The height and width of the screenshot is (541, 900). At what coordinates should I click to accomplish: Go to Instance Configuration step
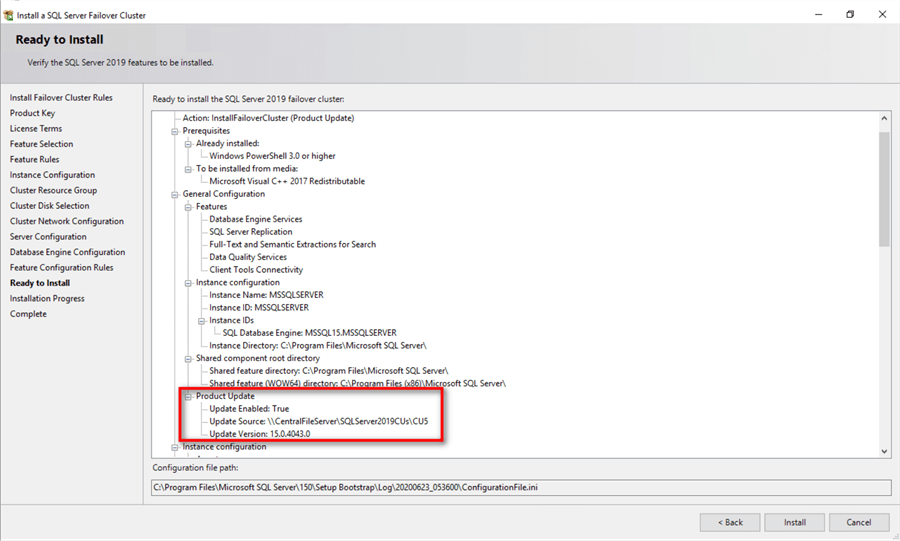point(52,175)
